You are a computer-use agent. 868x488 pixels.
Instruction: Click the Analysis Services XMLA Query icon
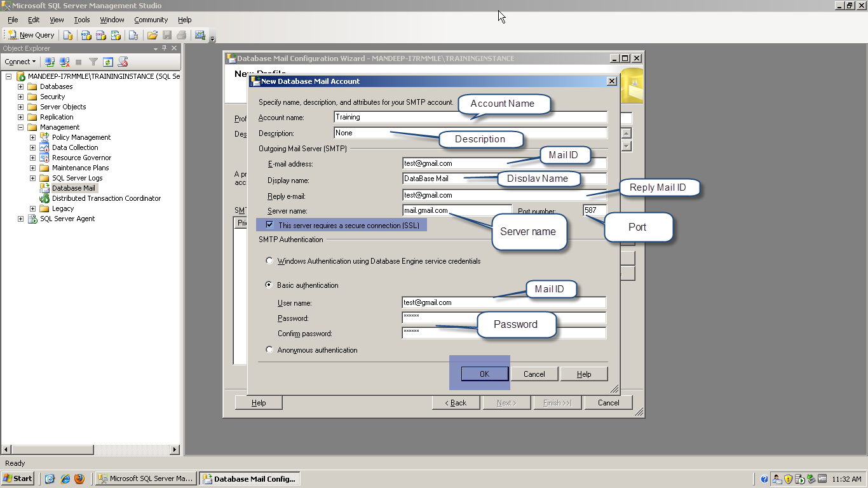click(x=115, y=35)
